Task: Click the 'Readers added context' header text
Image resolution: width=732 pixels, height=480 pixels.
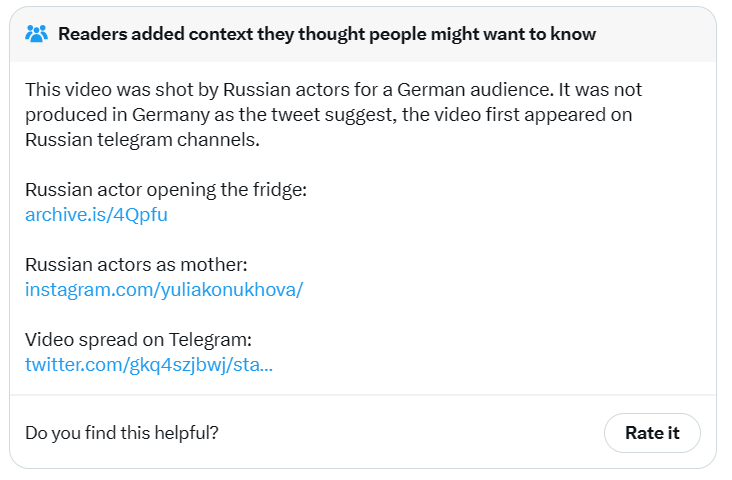Action: tap(327, 34)
